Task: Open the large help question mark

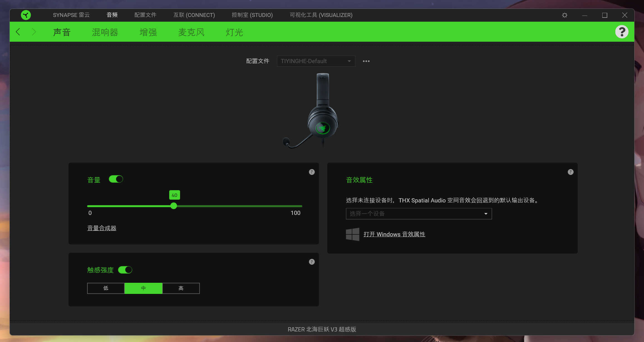Action: tap(622, 32)
